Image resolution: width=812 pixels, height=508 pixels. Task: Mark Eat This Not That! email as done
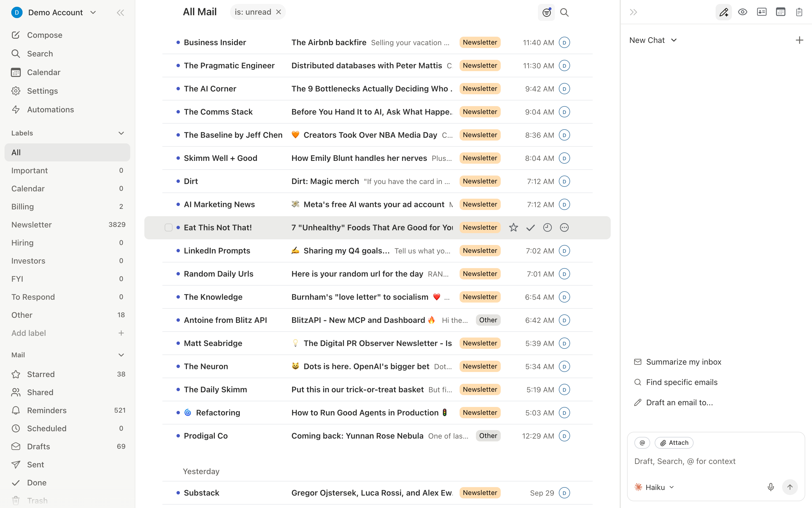tap(530, 227)
